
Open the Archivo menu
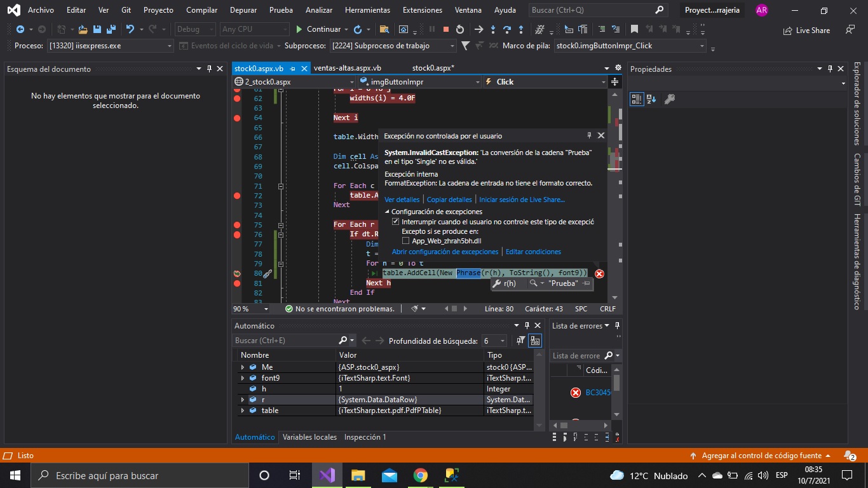click(41, 10)
